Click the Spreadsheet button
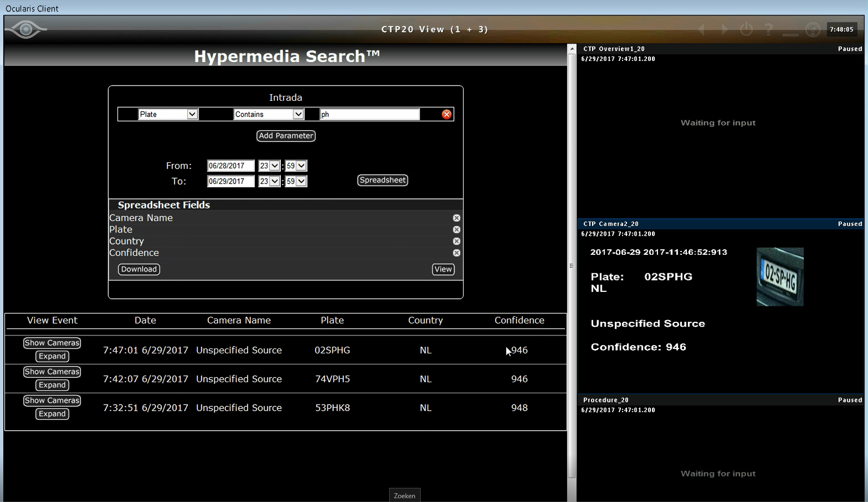Image resolution: width=868 pixels, height=502 pixels. tap(383, 180)
